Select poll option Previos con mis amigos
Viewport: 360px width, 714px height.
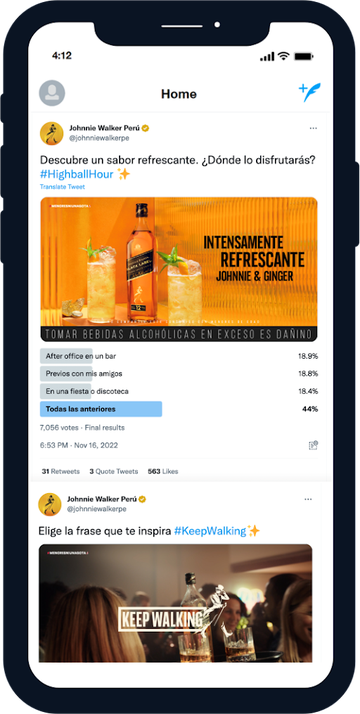[179, 373]
